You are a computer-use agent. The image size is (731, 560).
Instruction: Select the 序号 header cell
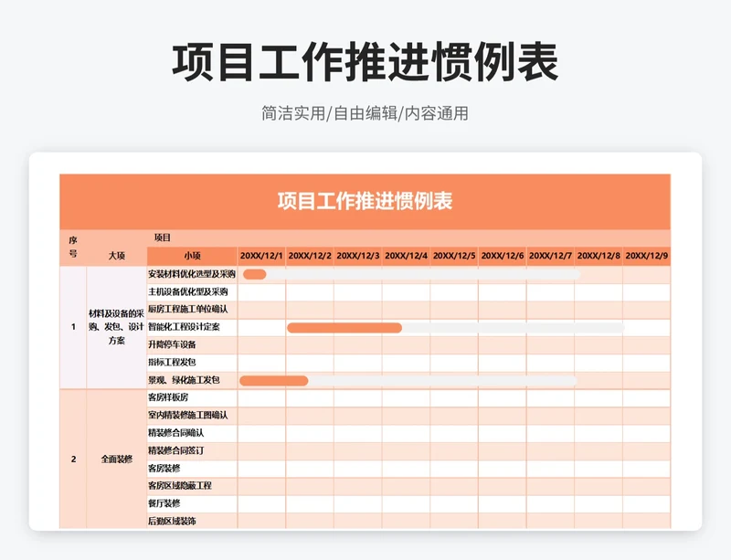73,248
